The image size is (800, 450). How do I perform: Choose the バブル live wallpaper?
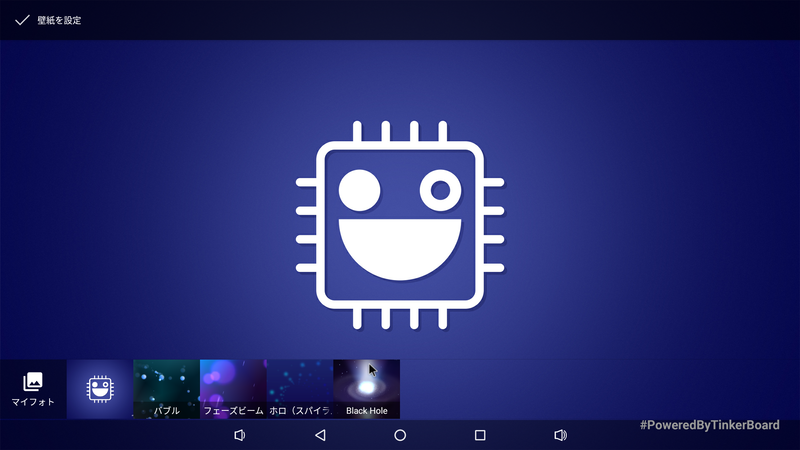166,389
